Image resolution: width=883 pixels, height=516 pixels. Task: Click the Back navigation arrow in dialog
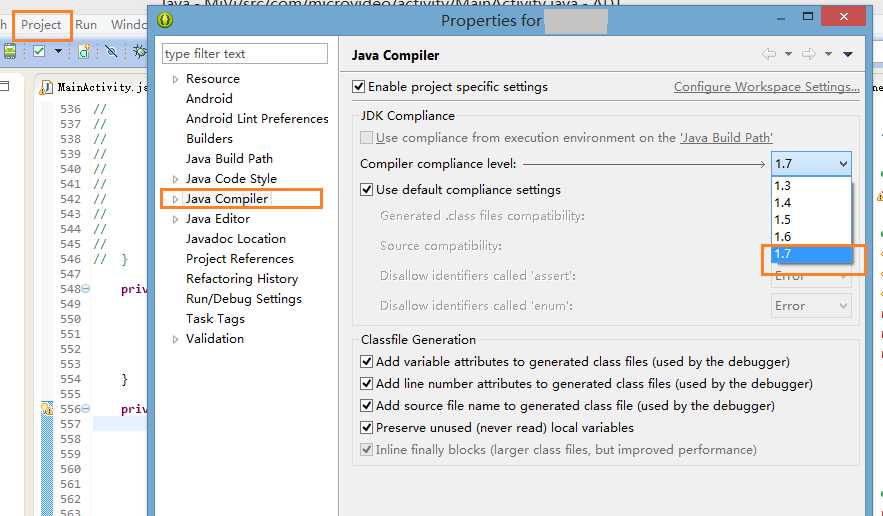coord(769,54)
